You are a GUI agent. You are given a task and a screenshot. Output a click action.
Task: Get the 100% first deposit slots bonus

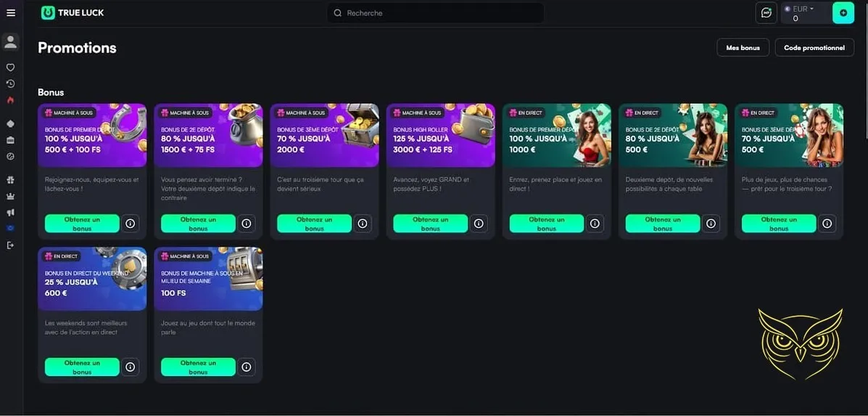[82, 223]
